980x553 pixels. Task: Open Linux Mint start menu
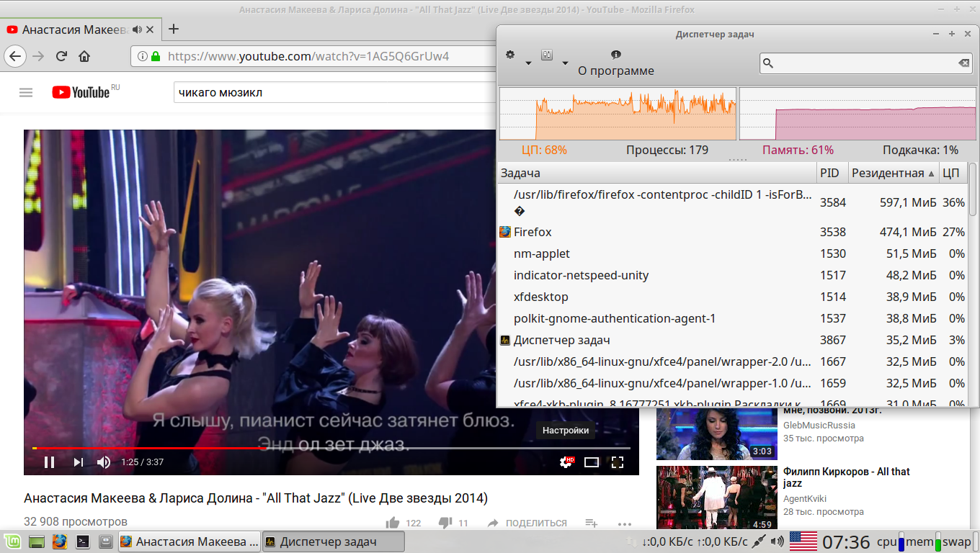(12, 541)
